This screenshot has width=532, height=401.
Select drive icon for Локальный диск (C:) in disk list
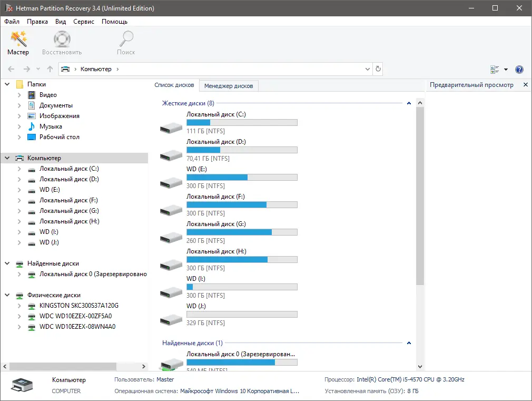click(171, 128)
